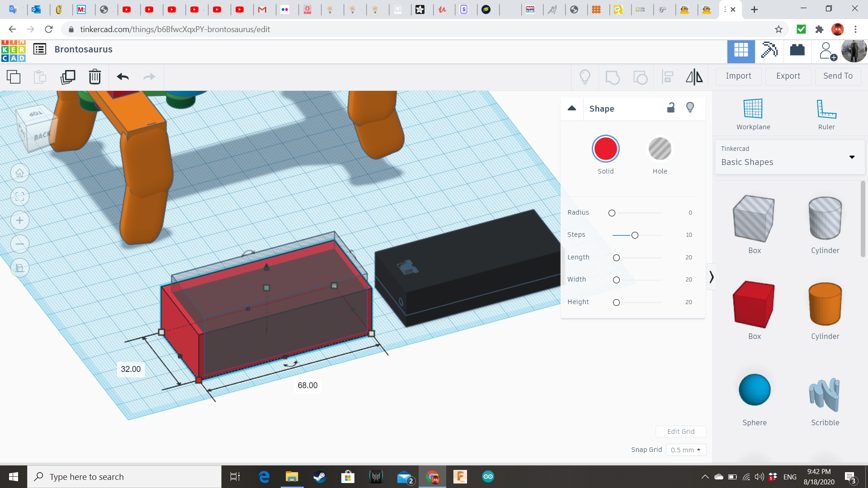
Task: Toggle the shape lock icon
Action: [671, 108]
